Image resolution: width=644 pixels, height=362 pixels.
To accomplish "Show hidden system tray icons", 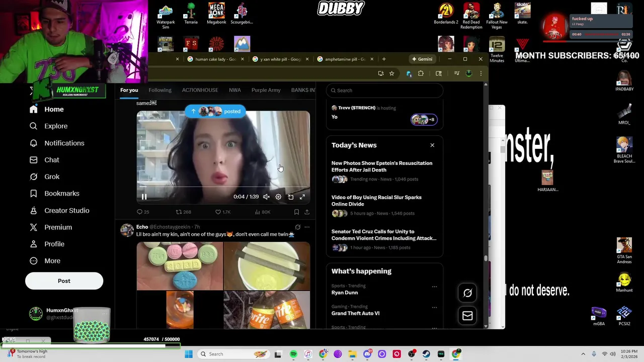I will pyautogui.click(x=583, y=354).
